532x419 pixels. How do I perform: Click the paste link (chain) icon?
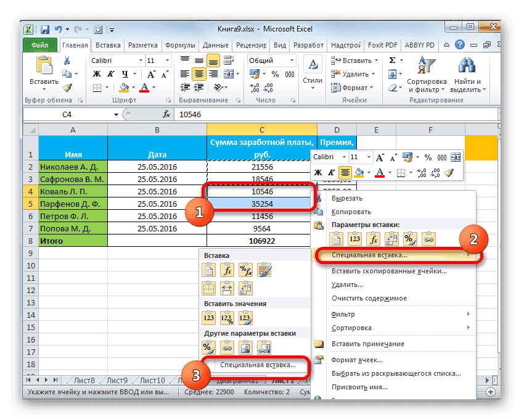pyautogui.click(x=428, y=238)
